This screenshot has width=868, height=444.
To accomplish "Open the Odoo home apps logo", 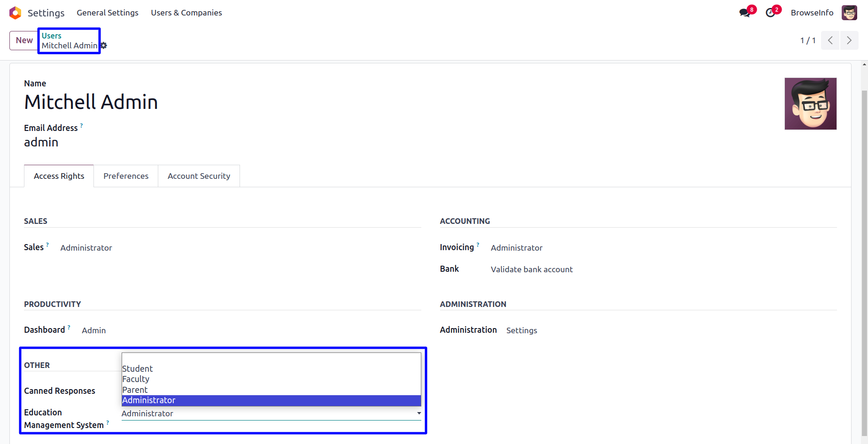I will pyautogui.click(x=15, y=13).
